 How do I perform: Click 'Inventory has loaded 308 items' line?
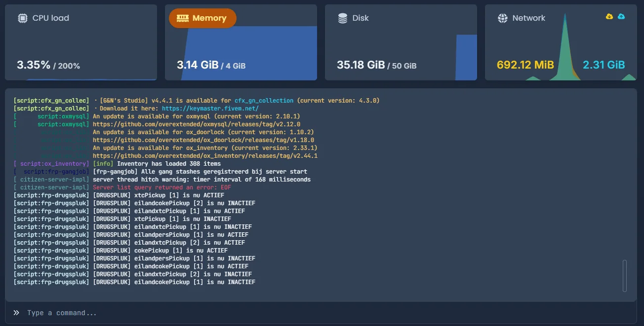click(x=169, y=164)
